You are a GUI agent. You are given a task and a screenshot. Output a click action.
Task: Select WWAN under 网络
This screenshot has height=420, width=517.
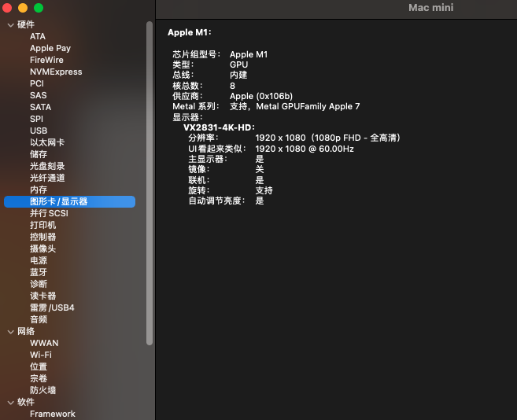click(44, 343)
